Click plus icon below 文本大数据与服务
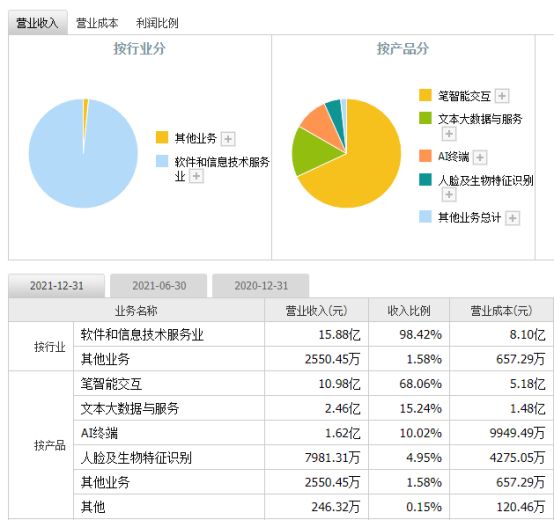Screen dimensions: 554x521 click(449, 134)
